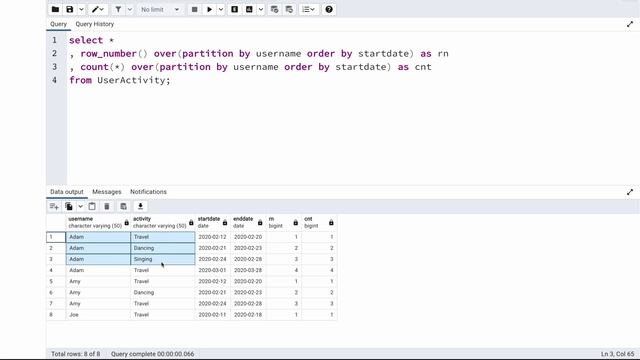Click the lock icon in the startdate header
Image resolution: width=640 pixels, height=360 pixels.
(225, 223)
